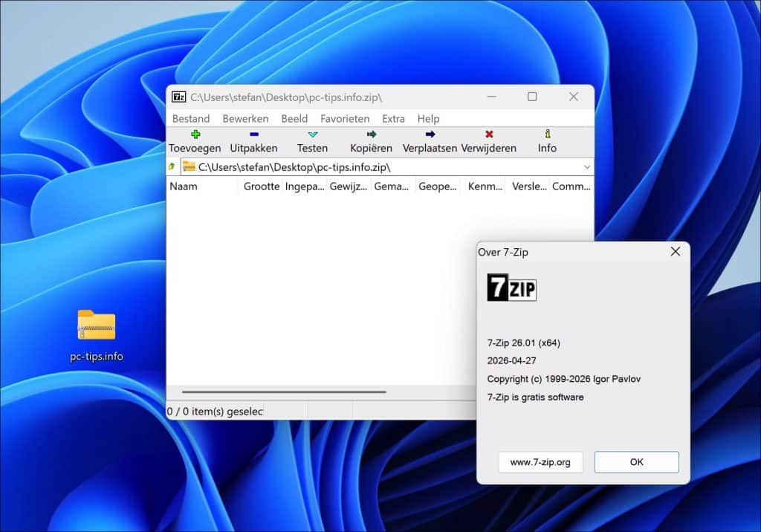Click the Testen checkmark icon
The image size is (761, 532).
coord(312,134)
